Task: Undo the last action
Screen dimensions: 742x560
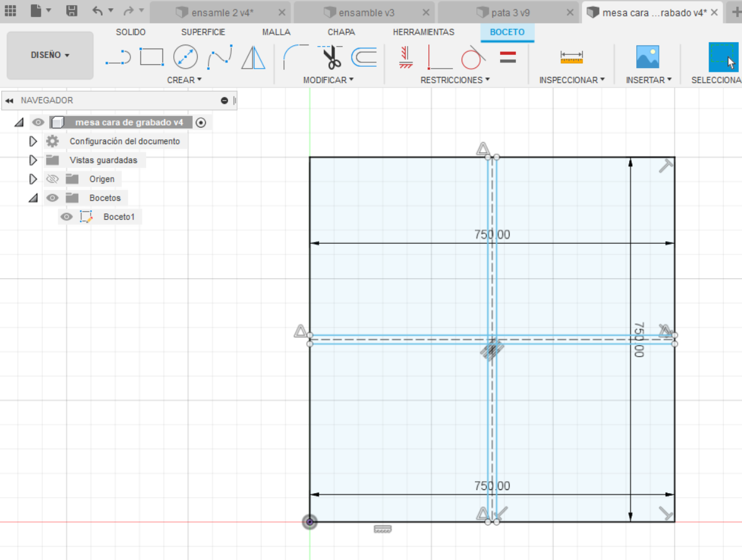Action: click(97, 11)
